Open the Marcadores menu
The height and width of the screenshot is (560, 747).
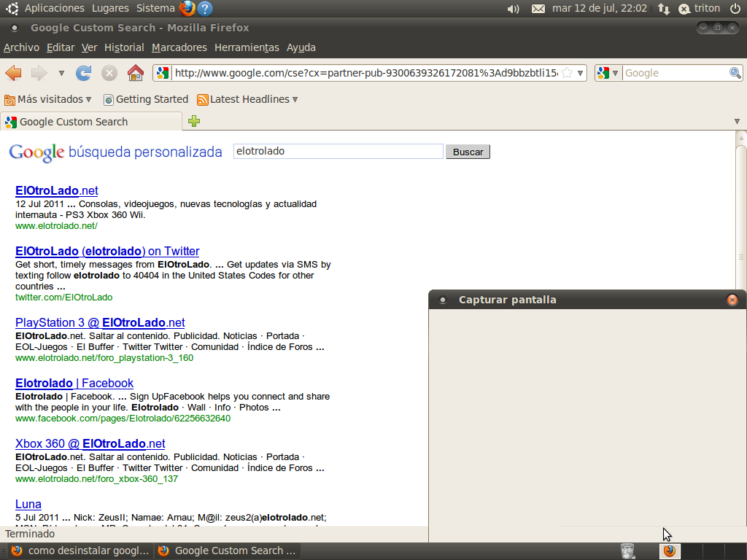click(x=179, y=47)
